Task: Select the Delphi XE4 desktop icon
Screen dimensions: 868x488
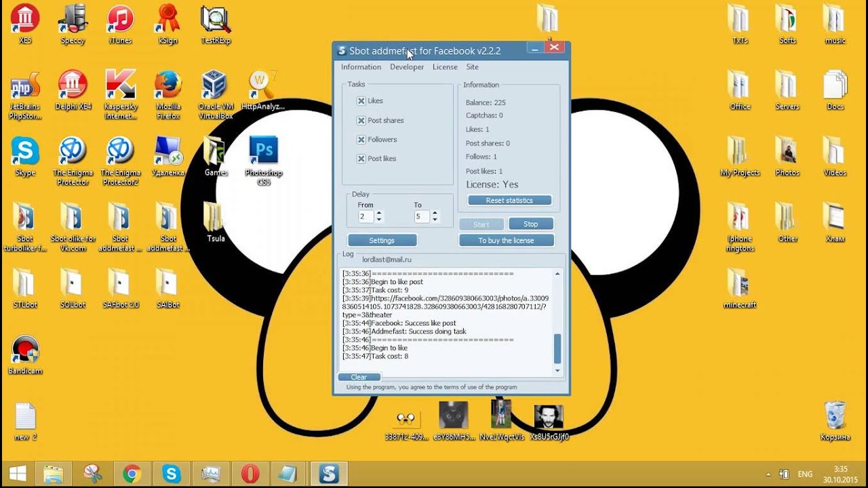Action: click(x=73, y=90)
